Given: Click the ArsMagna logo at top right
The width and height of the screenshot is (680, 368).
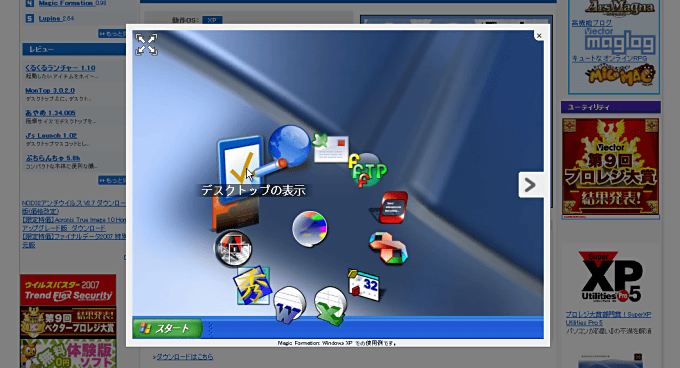Looking at the screenshot, I should pyautogui.click(x=619, y=8).
